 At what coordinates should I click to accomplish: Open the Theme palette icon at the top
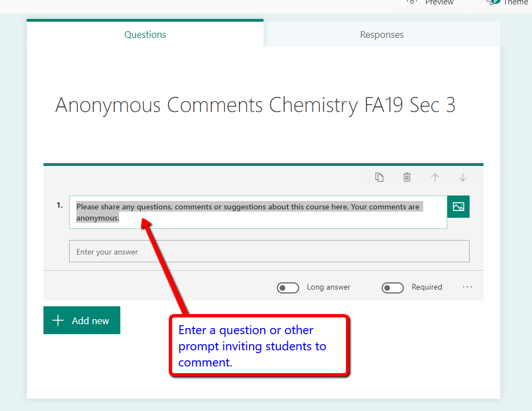(x=492, y=2)
